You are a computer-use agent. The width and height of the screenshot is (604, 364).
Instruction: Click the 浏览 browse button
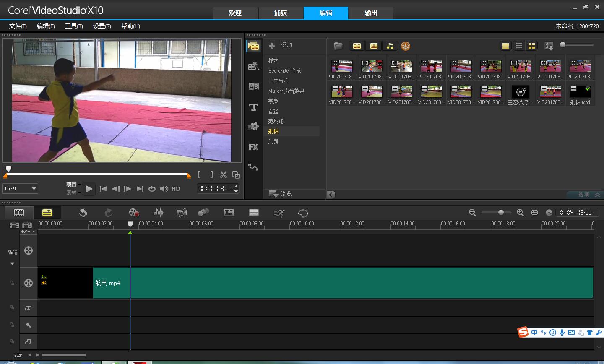(x=281, y=194)
